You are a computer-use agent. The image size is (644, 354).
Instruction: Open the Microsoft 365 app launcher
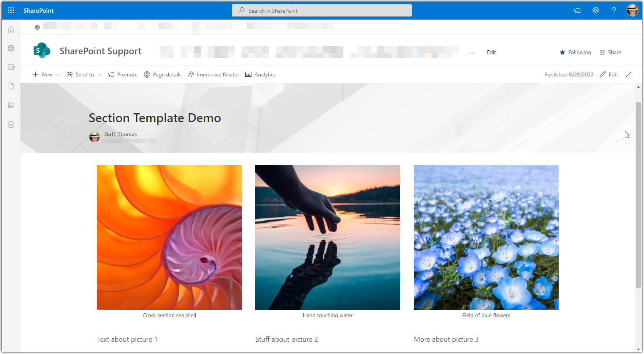[10, 10]
